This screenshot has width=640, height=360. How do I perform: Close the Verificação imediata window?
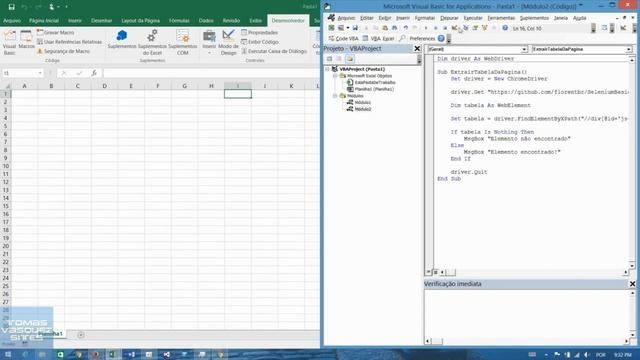632,284
